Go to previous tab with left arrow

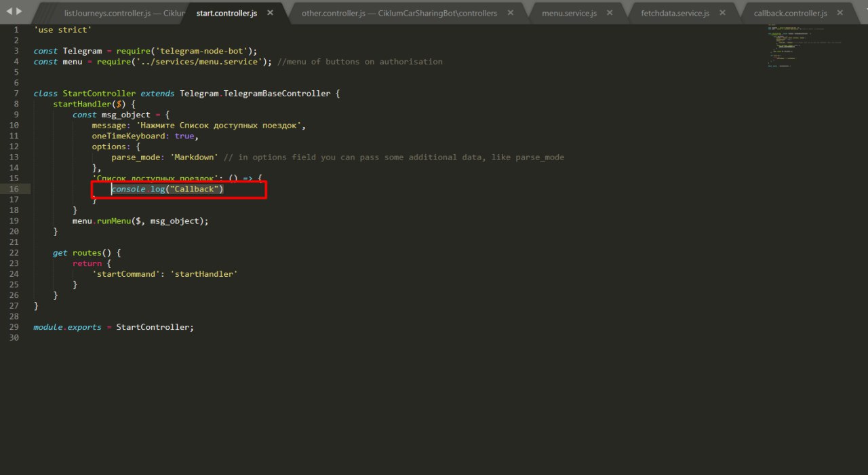[8, 12]
